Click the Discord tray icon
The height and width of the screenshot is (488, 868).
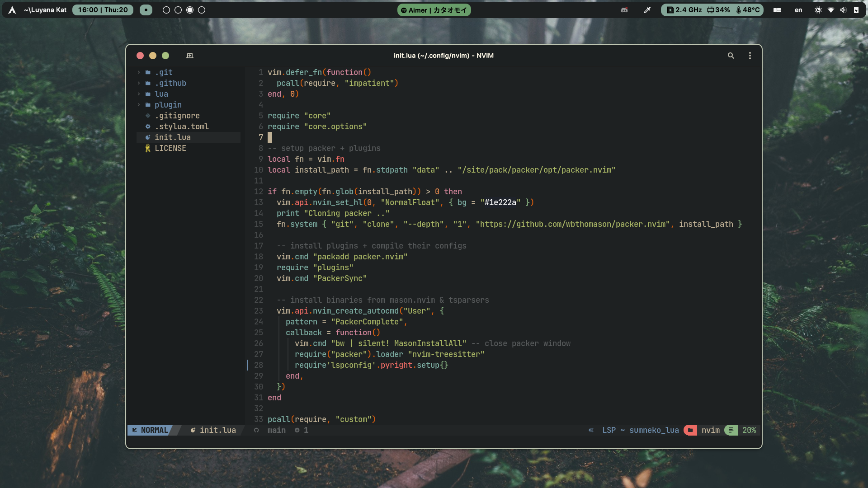click(624, 10)
